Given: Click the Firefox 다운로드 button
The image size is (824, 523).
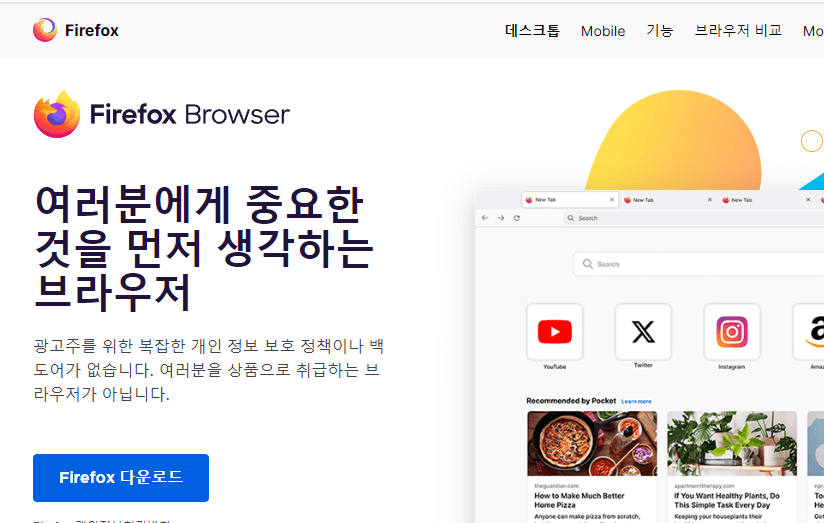Looking at the screenshot, I should pos(121,477).
